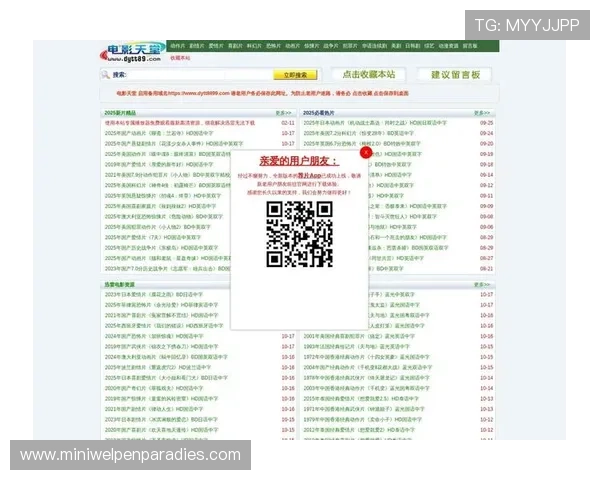Open the 2025必看热片 entry dated 09-20
The height and width of the screenshot is (480, 600).
coord(362,144)
